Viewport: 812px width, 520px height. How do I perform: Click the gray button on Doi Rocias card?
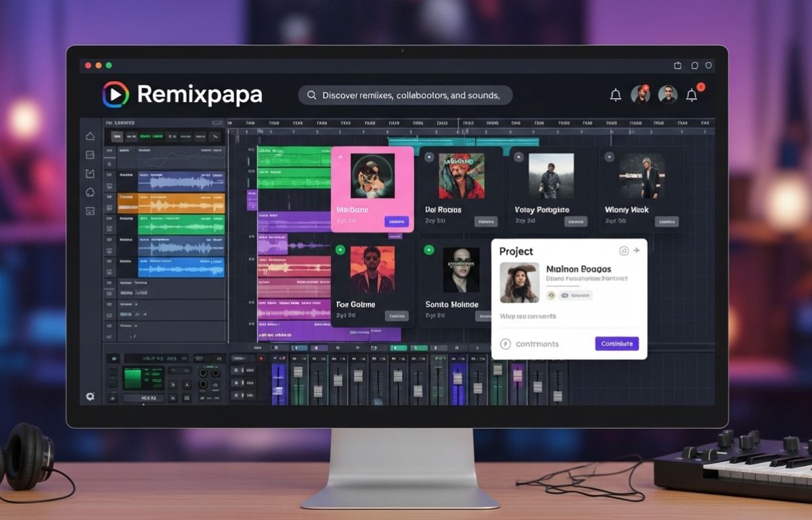tap(485, 221)
